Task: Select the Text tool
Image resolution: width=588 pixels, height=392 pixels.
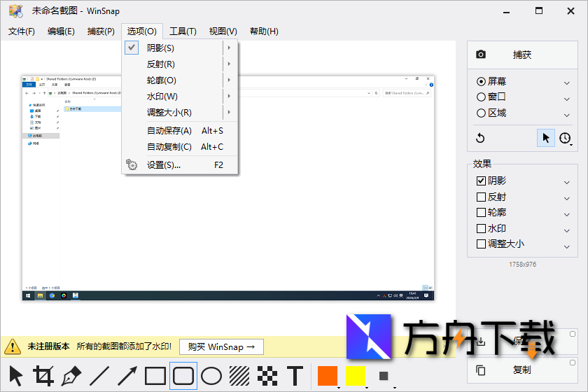Action: point(295,376)
